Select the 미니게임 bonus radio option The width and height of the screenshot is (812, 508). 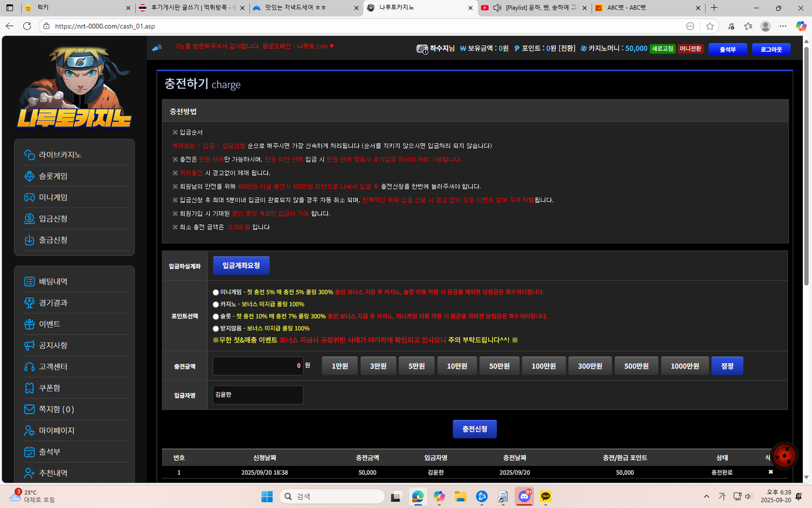216,293
